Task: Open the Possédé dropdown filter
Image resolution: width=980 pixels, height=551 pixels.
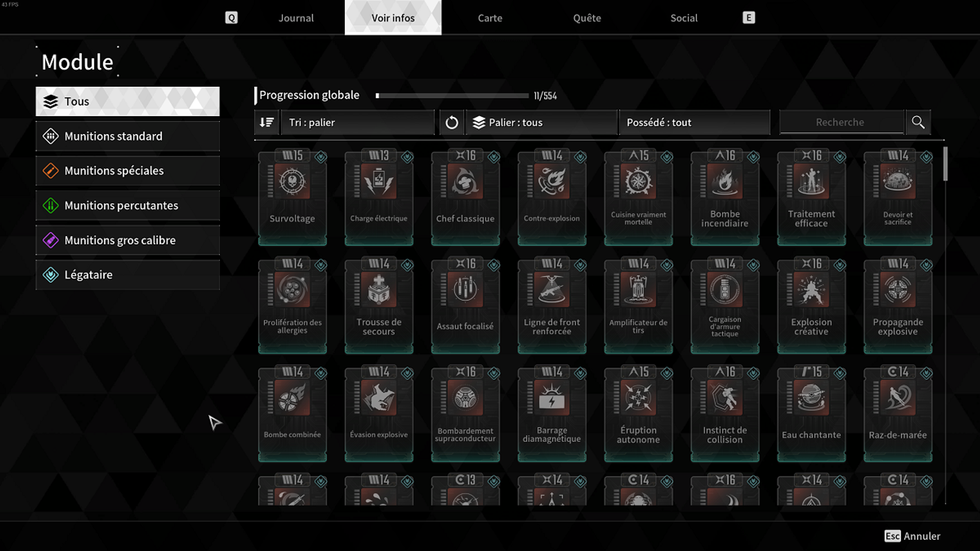Action: tap(695, 121)
